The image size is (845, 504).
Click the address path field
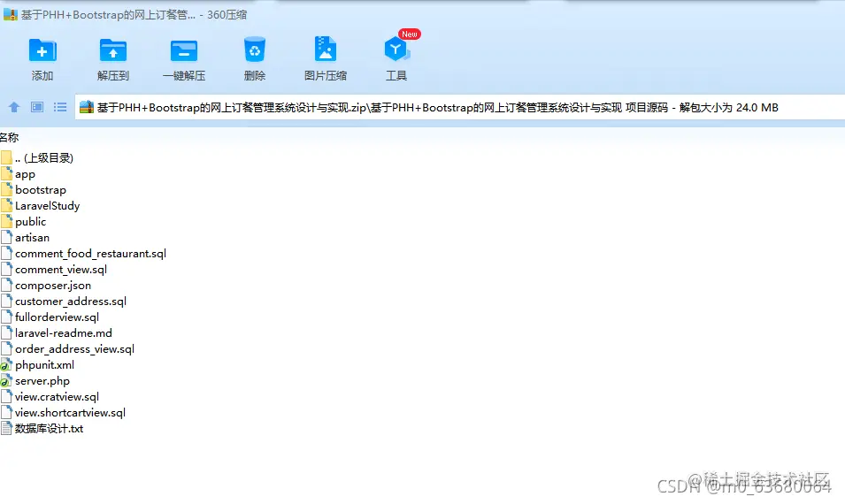(460, 107)
